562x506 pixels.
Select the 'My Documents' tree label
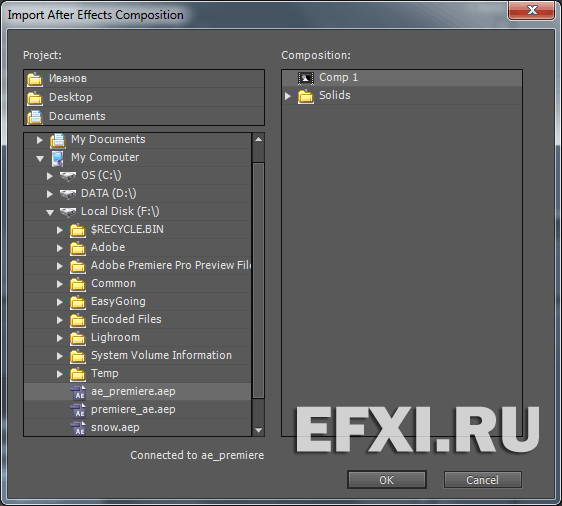[108, 139]
